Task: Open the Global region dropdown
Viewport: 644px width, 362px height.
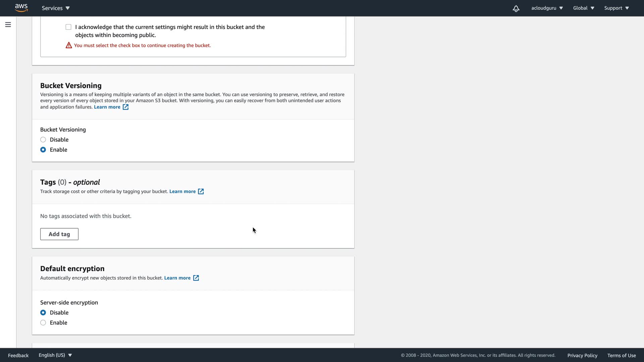Action: coord(583,8)
